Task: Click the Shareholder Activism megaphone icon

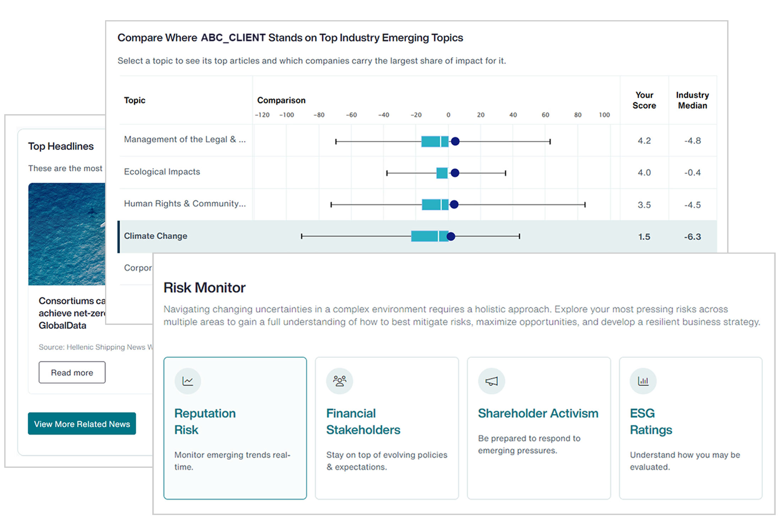Action: 491,381
